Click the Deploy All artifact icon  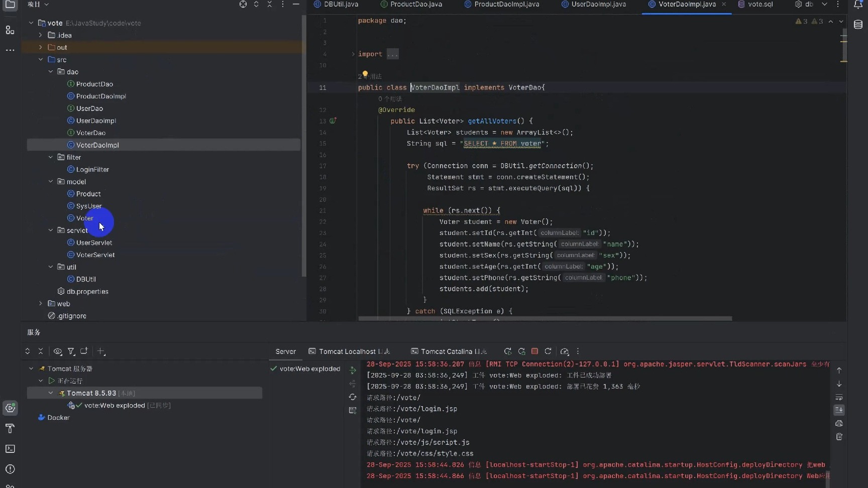tap(353, 371)
